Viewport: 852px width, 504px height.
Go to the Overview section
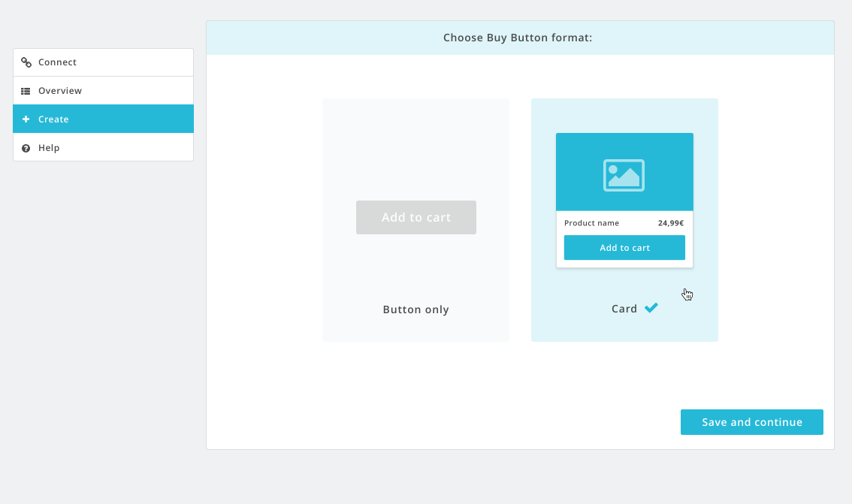(x=60, y=91)
